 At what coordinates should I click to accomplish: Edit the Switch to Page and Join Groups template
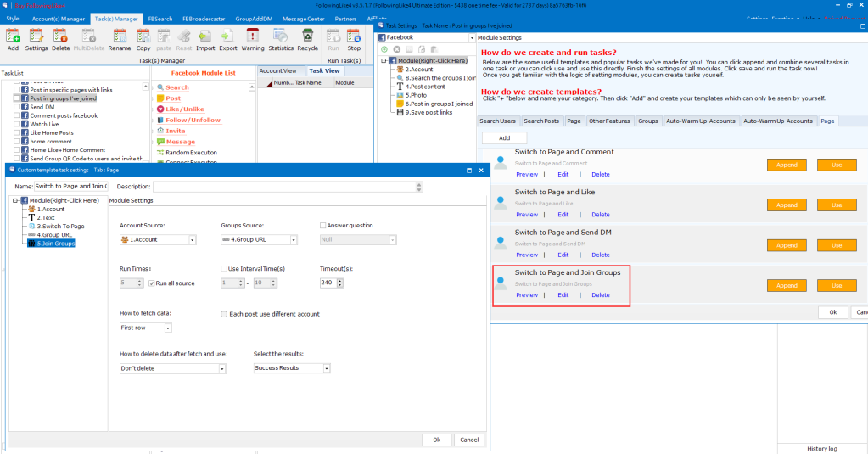pyautogui.click(x=563, y=295)
